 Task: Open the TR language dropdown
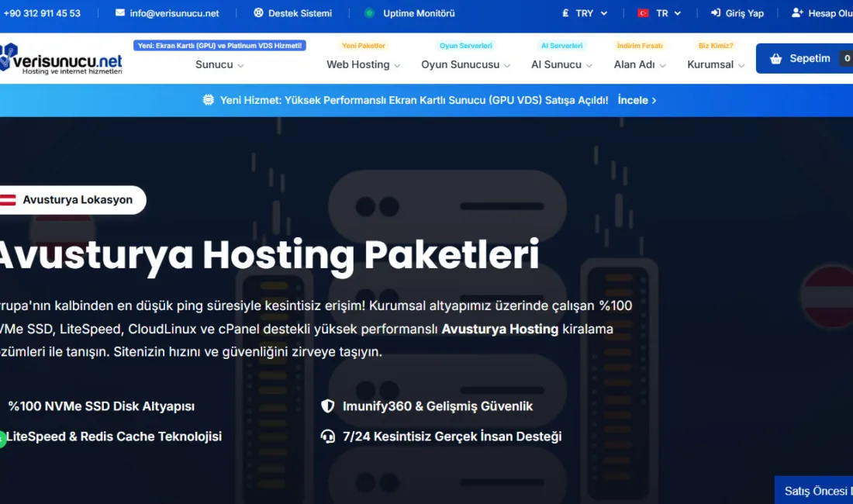pos(659,13)
